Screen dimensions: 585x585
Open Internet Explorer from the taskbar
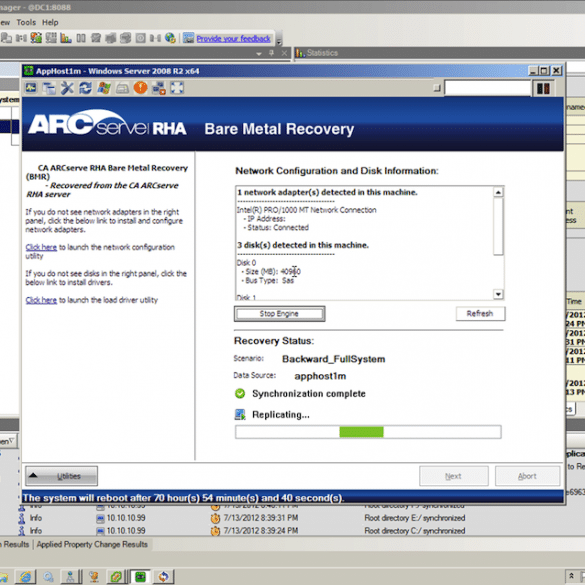pyautogui.click(x=26, y=576)
